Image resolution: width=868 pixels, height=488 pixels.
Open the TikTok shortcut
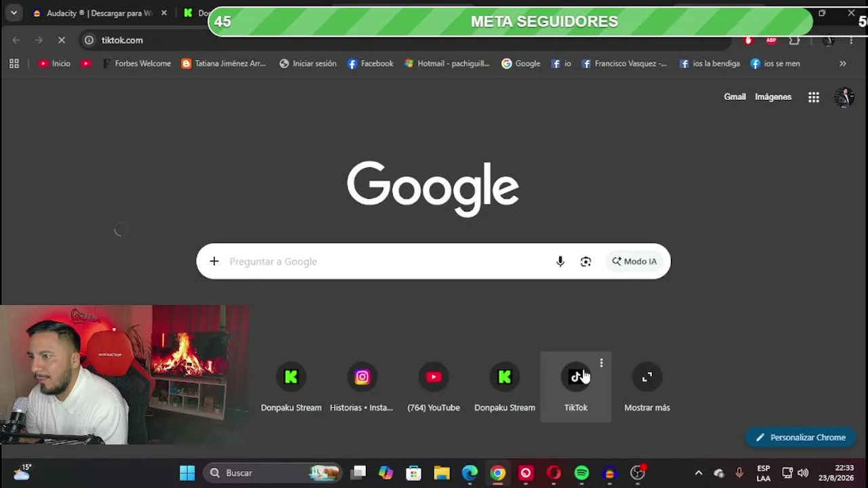576,387
